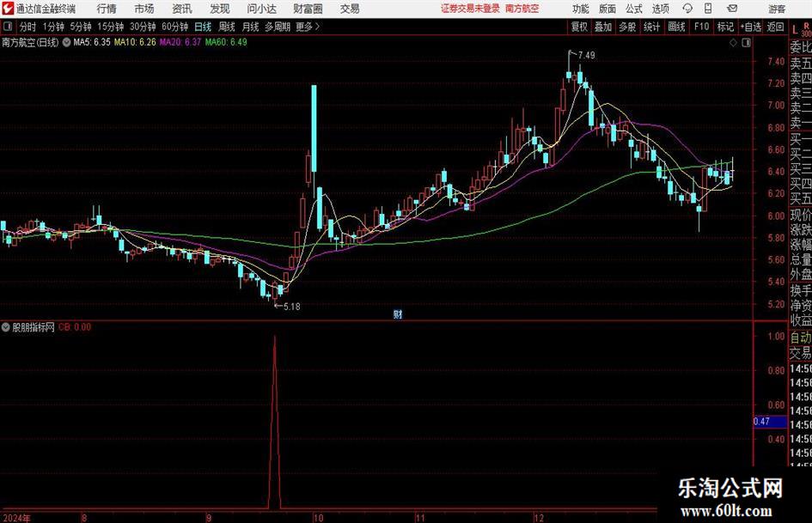This screenshot has width=812, height=523.
Task: Switch to 15分钟 period
Action: point(110,27)
